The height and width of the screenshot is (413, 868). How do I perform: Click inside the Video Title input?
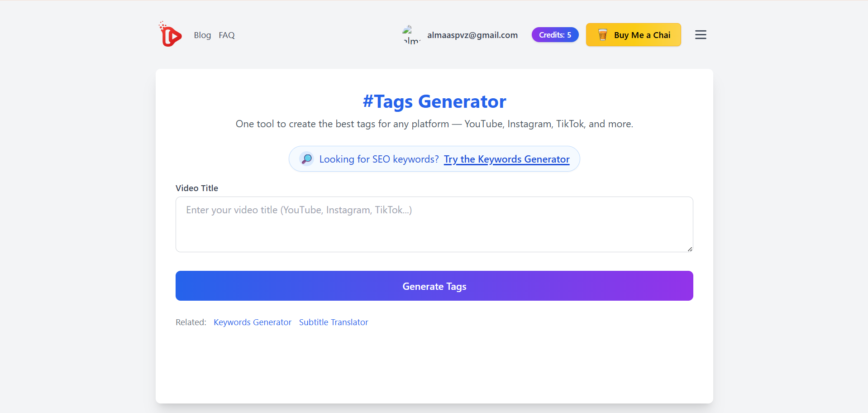pyautogui.click(x=434, y=224)
